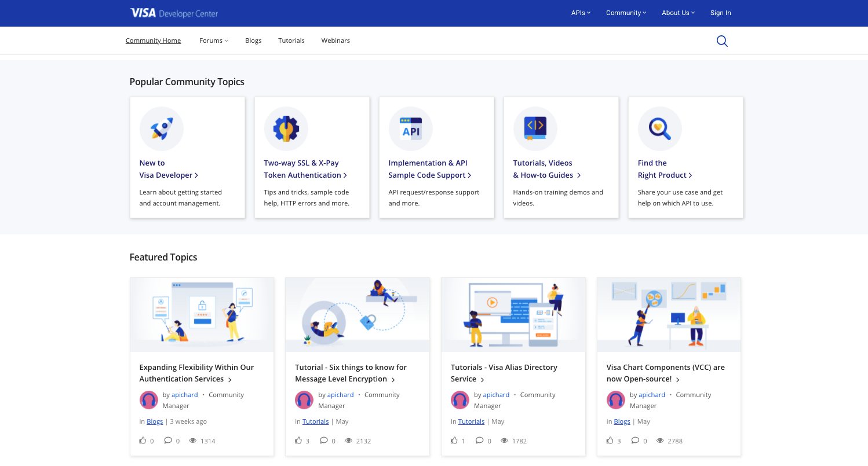Image resolution: width=868 pixels, height=466 pixels.
Task: Click the Sign In link
Action: 720,13
